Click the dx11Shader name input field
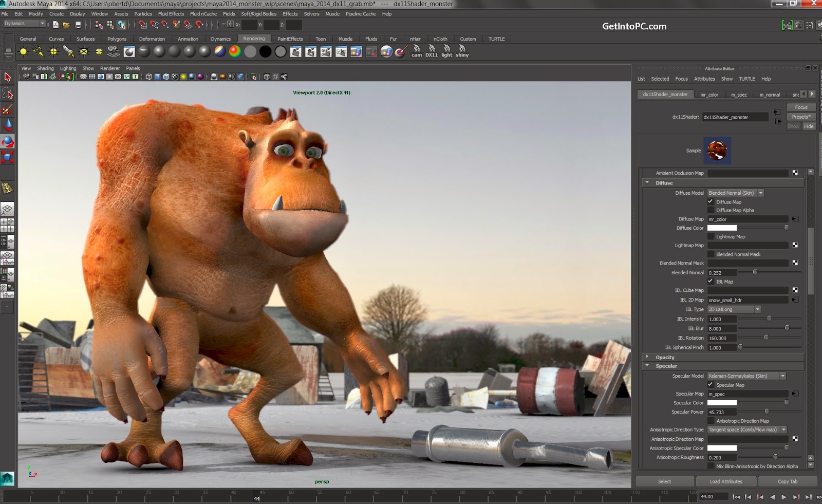Image resolution: width=822 pixels, height=504 pixels. coord(735,117)
